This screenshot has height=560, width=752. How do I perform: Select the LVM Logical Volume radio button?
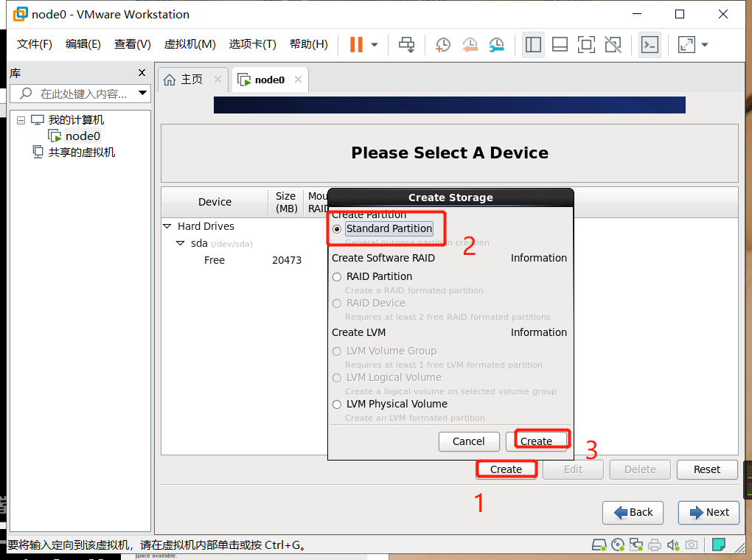pyautogui.click(x=337, y=378)
